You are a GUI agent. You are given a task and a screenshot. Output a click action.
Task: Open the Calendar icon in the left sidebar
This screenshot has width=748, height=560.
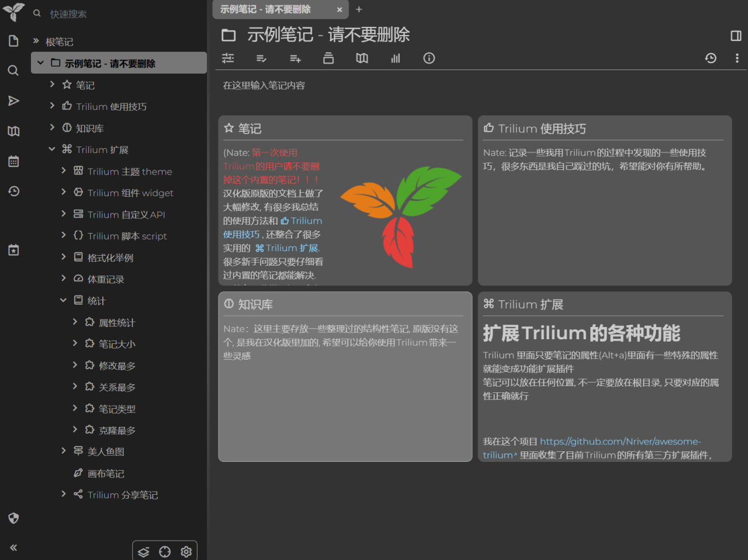point(13,161)
